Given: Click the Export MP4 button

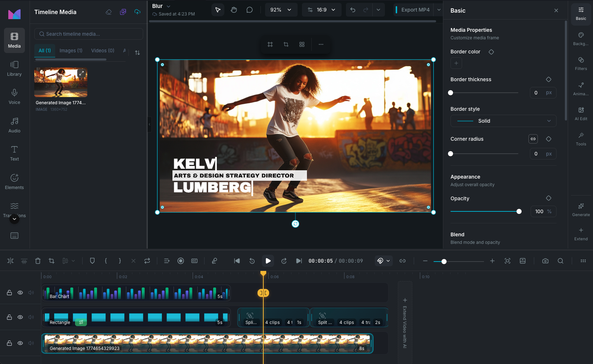Looking at the screenshot, I should coord(415,10).
